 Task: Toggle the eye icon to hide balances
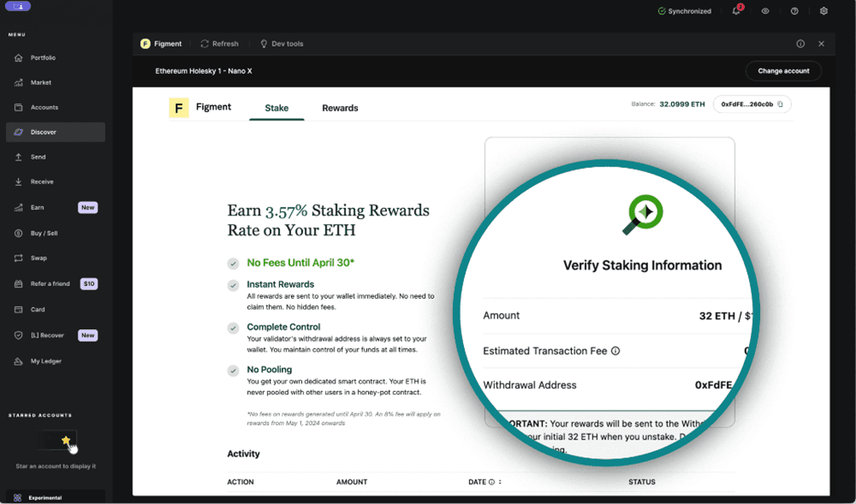point(765,11)
